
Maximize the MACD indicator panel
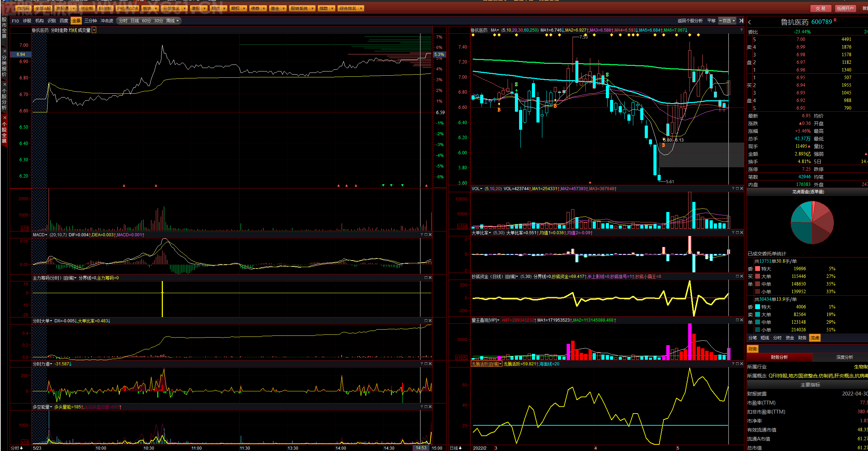(426, 235)
